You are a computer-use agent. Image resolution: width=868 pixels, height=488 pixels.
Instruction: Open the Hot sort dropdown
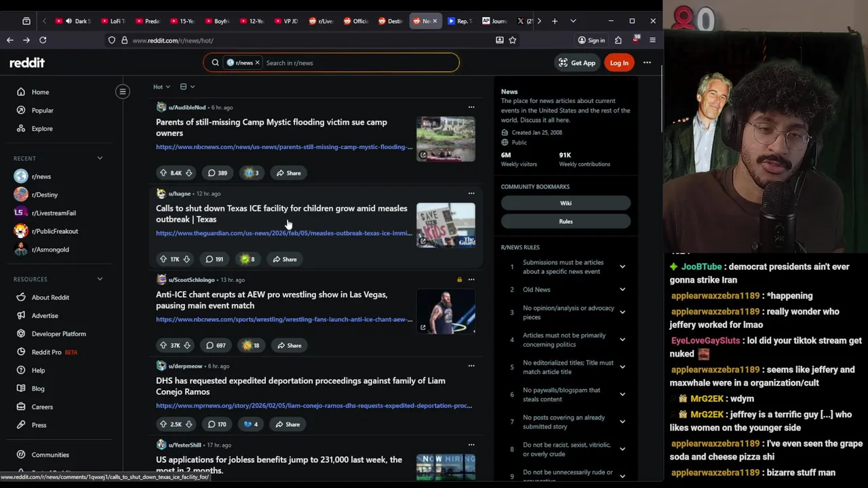coord(161,87)
